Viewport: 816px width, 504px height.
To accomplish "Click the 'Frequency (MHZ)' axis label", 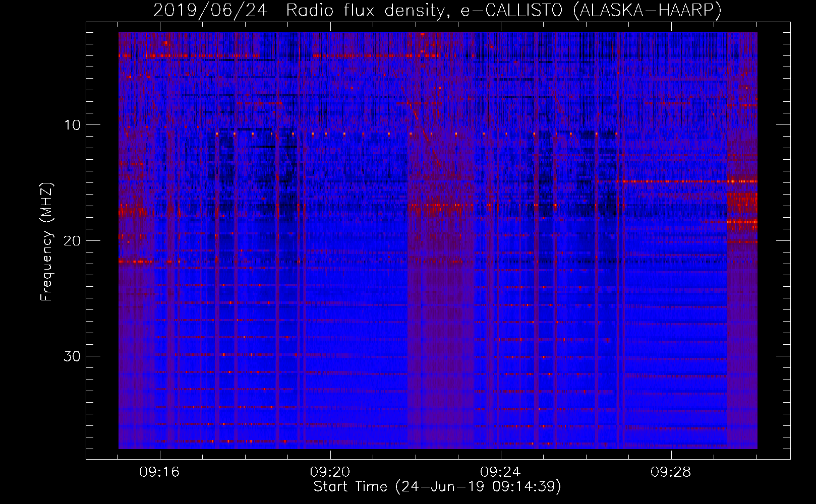I will pos(46,242).
